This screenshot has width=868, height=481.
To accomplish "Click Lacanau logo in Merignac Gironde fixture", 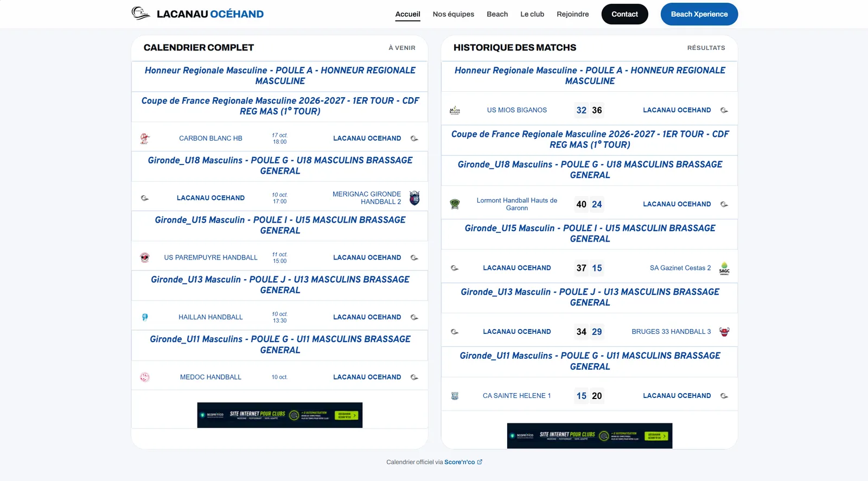I will [145, 198].
